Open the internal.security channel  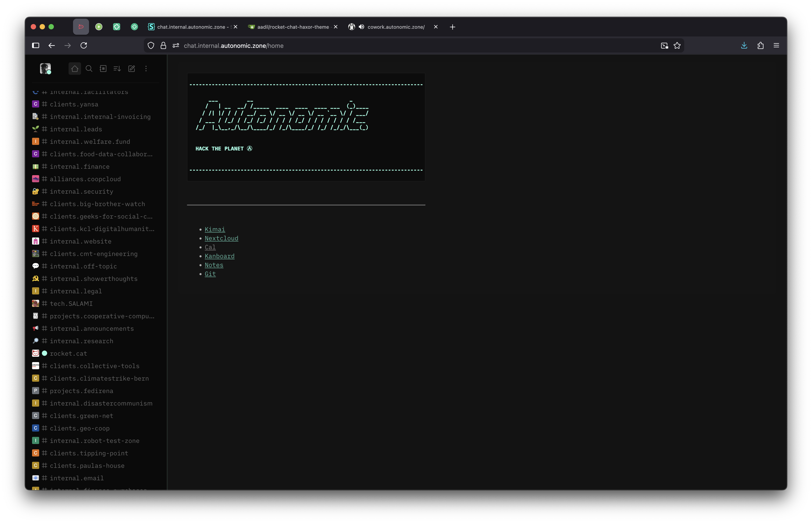click(x=81, y=192)
